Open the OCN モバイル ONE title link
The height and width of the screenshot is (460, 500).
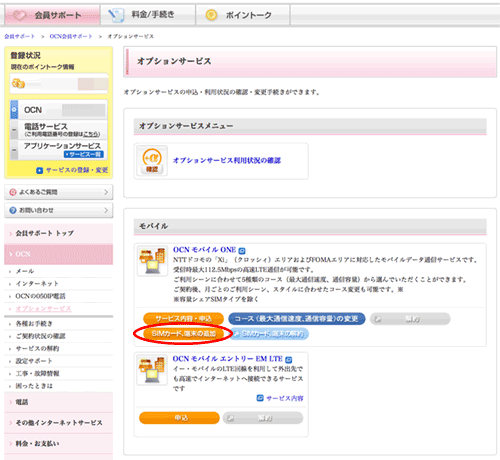point(204,250)
